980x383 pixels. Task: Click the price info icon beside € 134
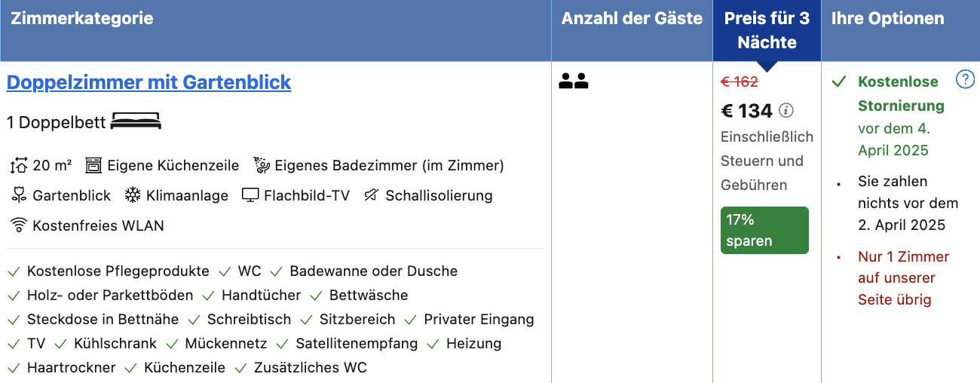(x=786, y=111)
